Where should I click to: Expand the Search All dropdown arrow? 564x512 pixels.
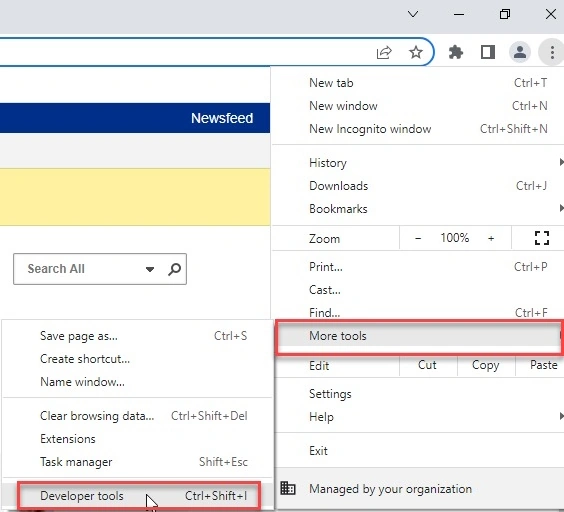coord(150,269)
